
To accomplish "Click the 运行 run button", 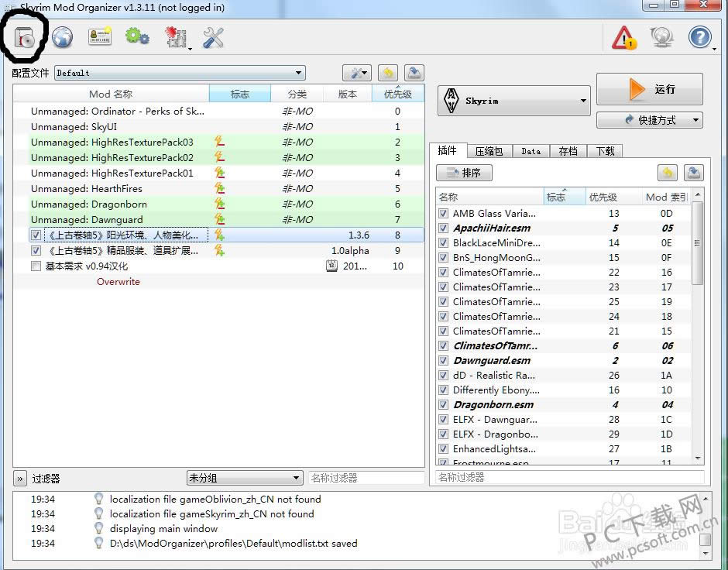I will [x=650, y=89].
